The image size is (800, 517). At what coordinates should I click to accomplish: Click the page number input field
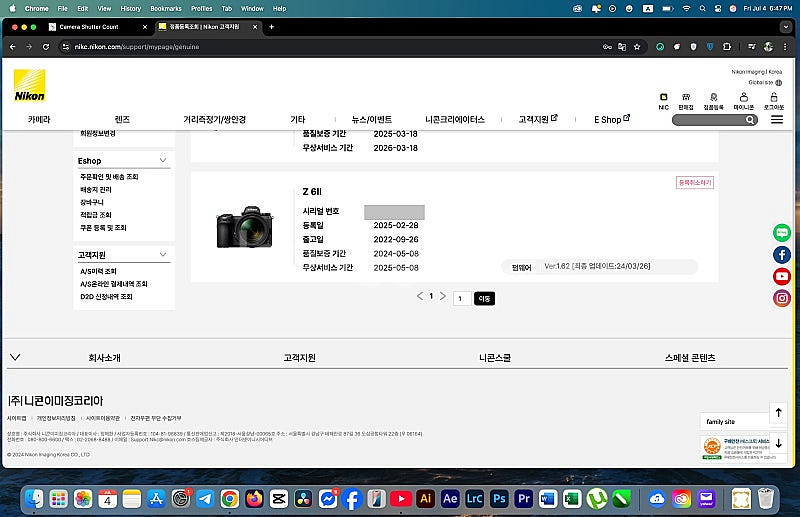[x=462, y=299]
